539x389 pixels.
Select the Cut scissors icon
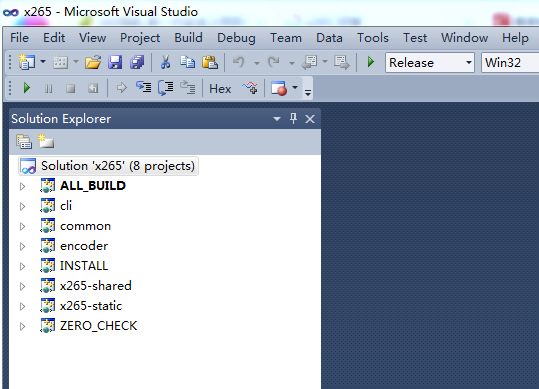point(165,62)
